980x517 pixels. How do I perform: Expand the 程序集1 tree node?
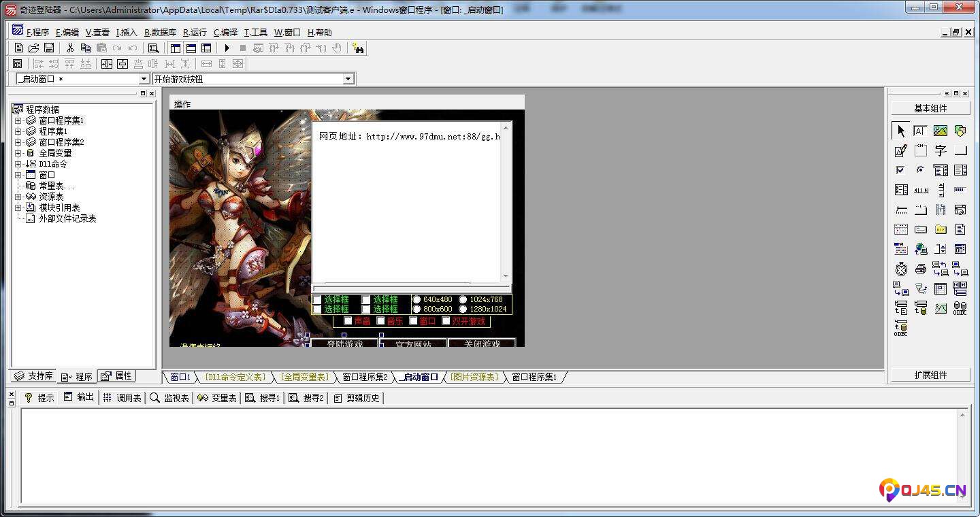pos(18,131)
